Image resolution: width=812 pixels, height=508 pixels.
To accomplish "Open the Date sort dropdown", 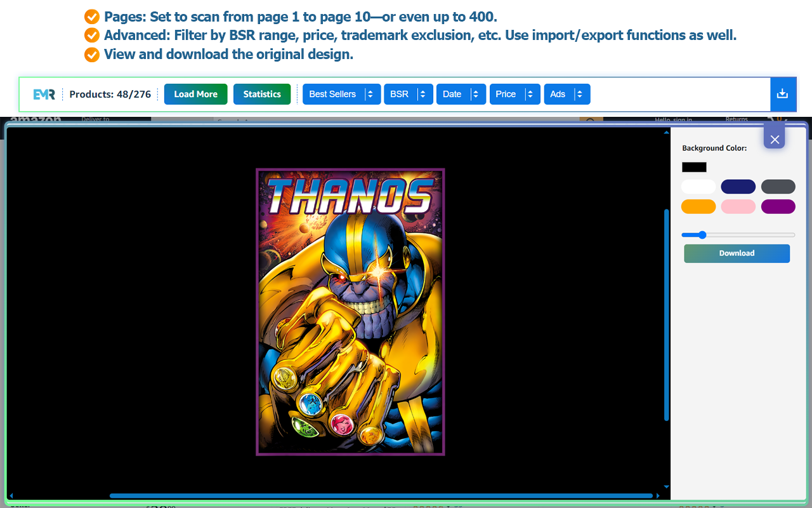I will 461,94.
